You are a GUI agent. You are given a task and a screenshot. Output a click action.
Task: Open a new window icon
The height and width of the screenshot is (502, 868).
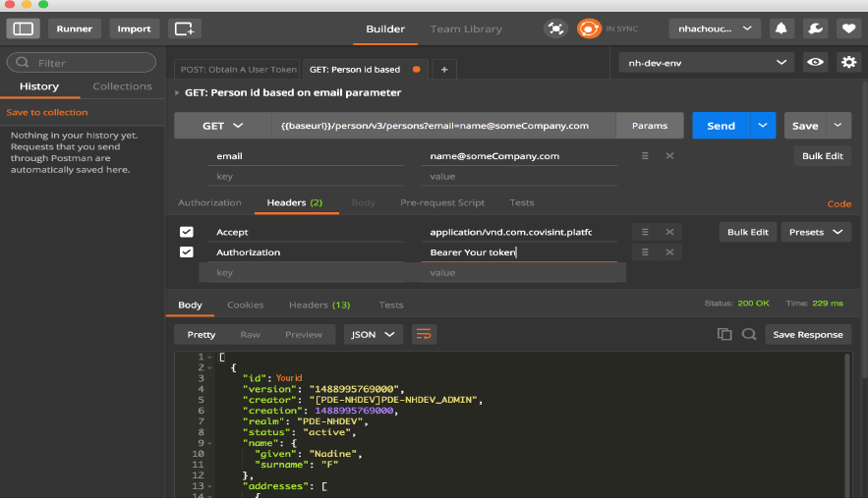coord(184,28)
